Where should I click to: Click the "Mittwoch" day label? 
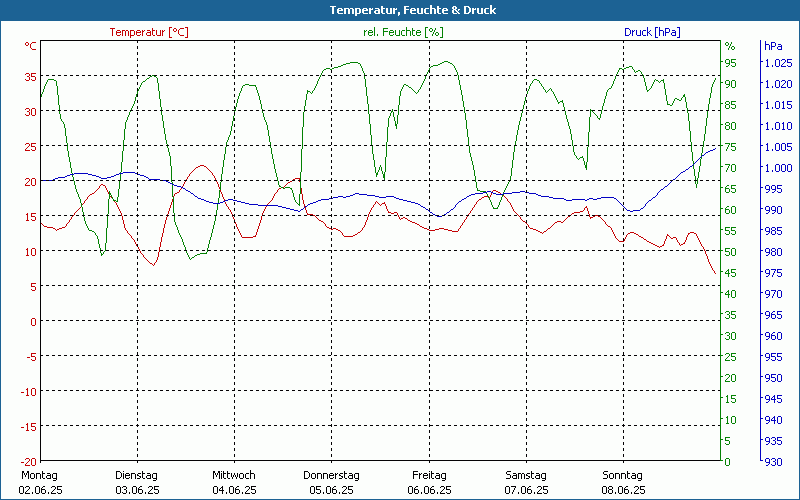point(234,476)
